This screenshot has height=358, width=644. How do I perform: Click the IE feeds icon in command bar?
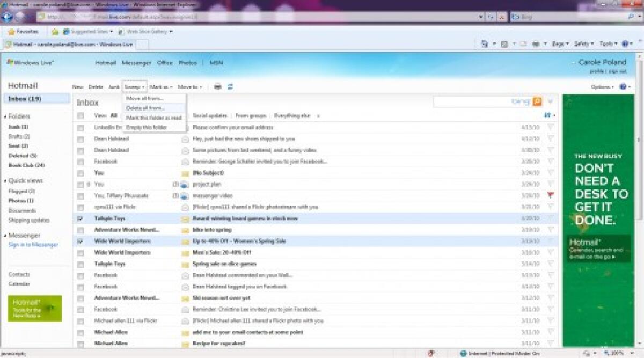(x=504, y=44)
